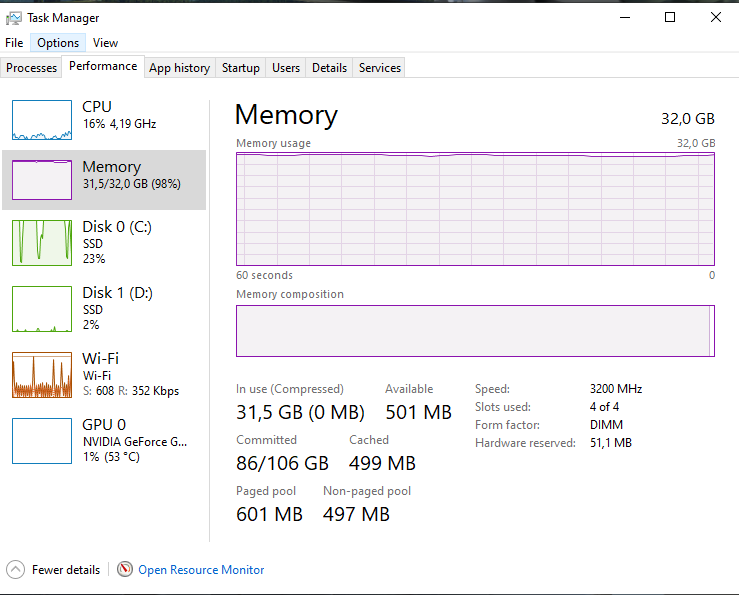Click the Task Manager title bar icon

(14, 18)
